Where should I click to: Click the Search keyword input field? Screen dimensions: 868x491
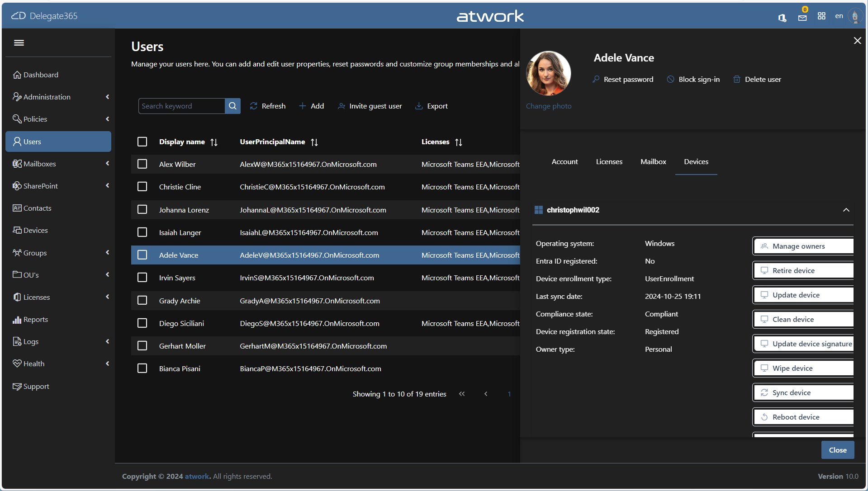pyautogui.click(x=182, y=106)
